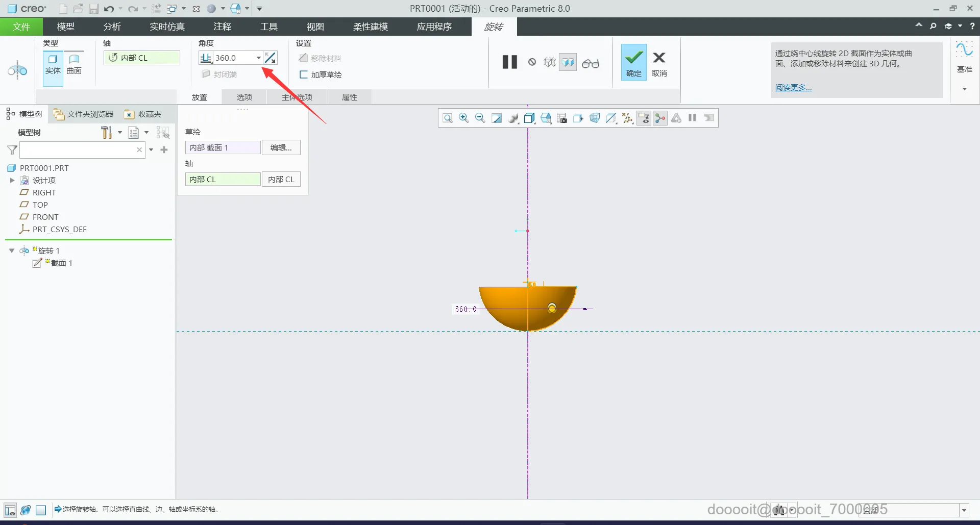Click the 确定 confirm button
Viewport: 980px width, 525px height.
click(634, 62)
